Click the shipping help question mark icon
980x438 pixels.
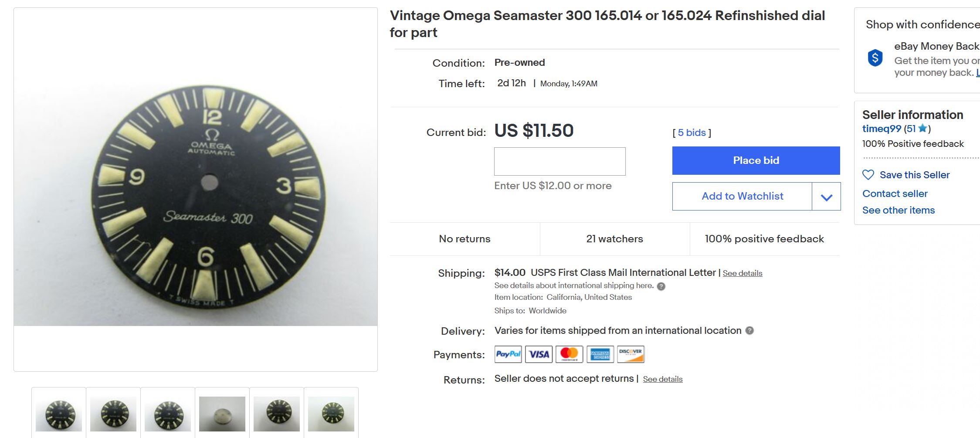pyautogui.click(x=661, y=286)
